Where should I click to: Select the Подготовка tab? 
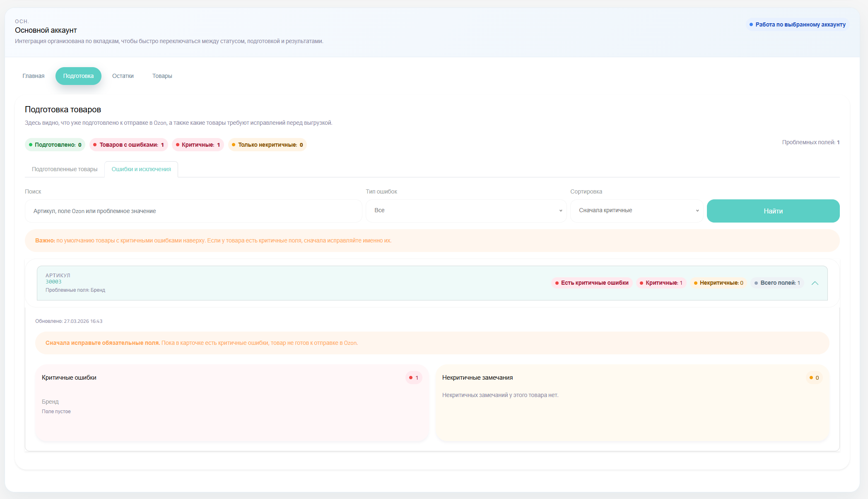[x=78, y=76]
